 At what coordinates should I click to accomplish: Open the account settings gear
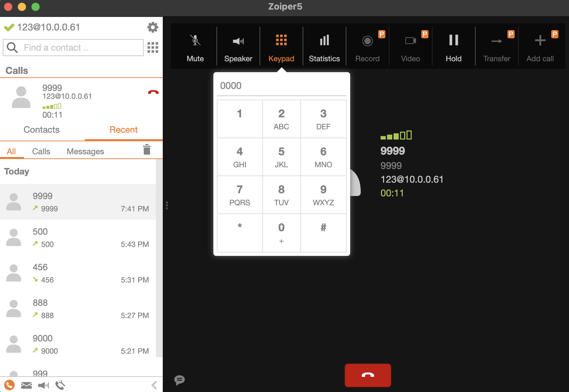point(153,27)
